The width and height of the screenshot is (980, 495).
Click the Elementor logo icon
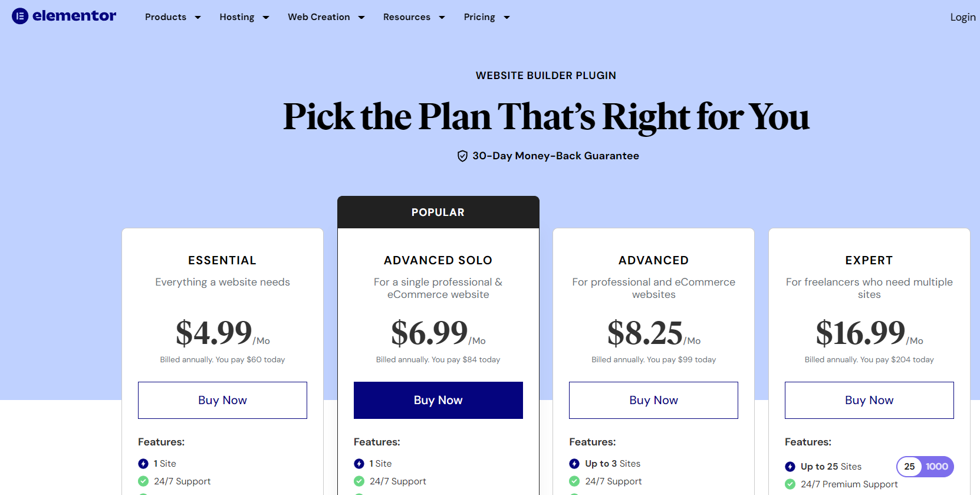pyautogui.click(x=20, y=16)
